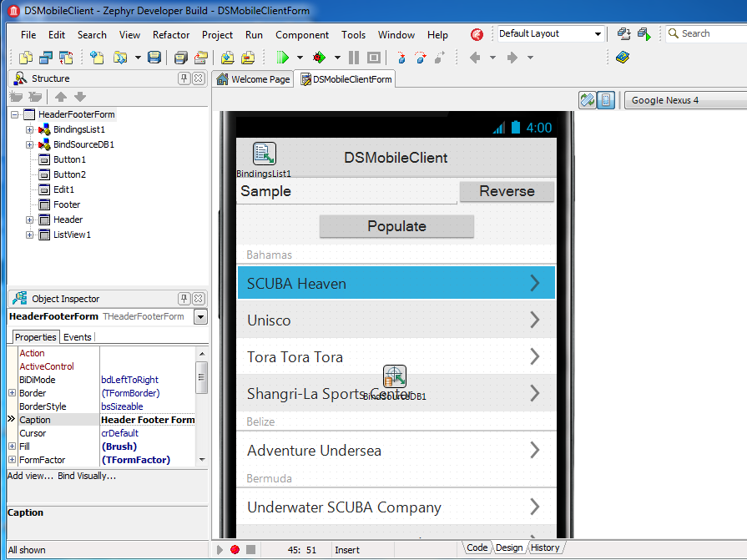Select the Adventure Undersea list item
This screenshot has height=560, width=747.
pyautogui.click(x=396, y=450)
